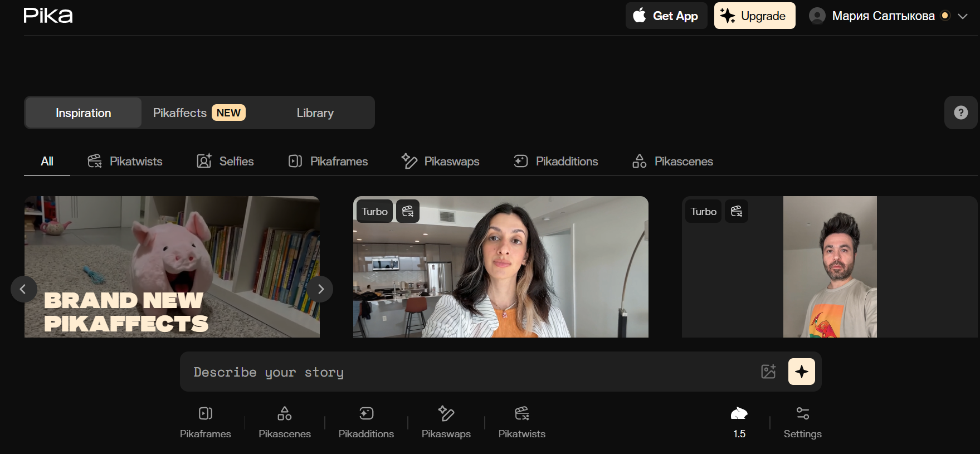The image size is (980, 454).
Task: Filter inspiration by Pikaswaps category
Action: 440,162
